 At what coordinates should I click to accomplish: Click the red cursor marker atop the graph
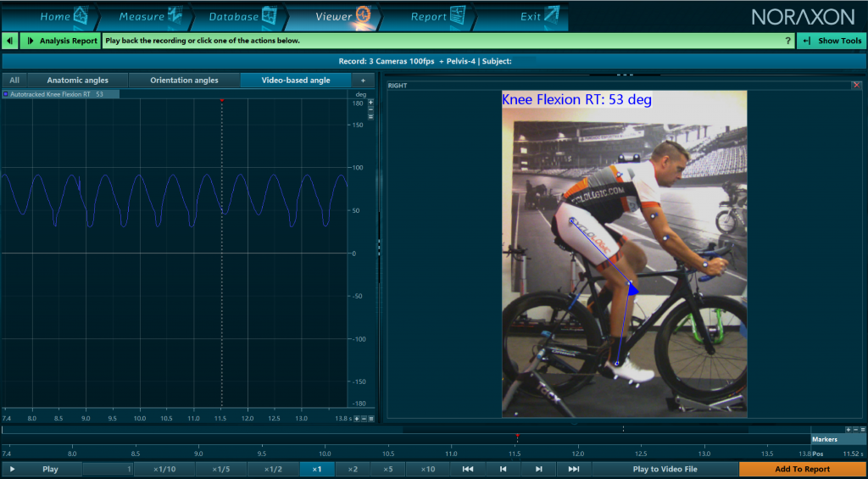[222, 100]
